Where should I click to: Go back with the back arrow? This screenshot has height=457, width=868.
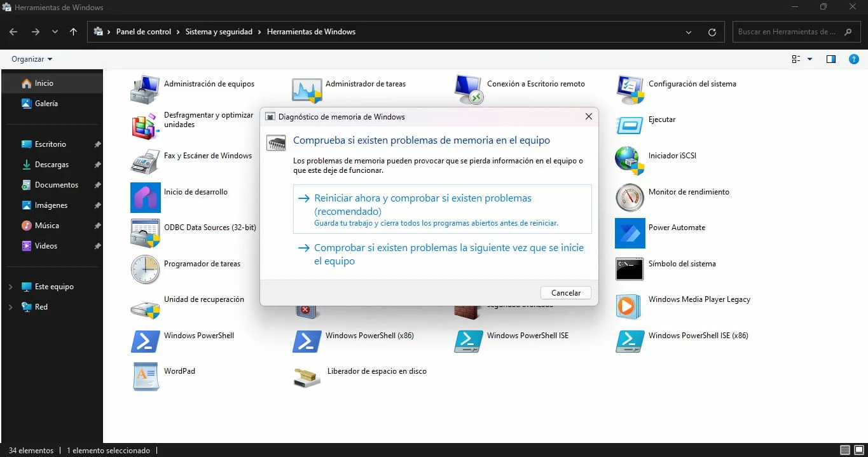tap(13, 32)
